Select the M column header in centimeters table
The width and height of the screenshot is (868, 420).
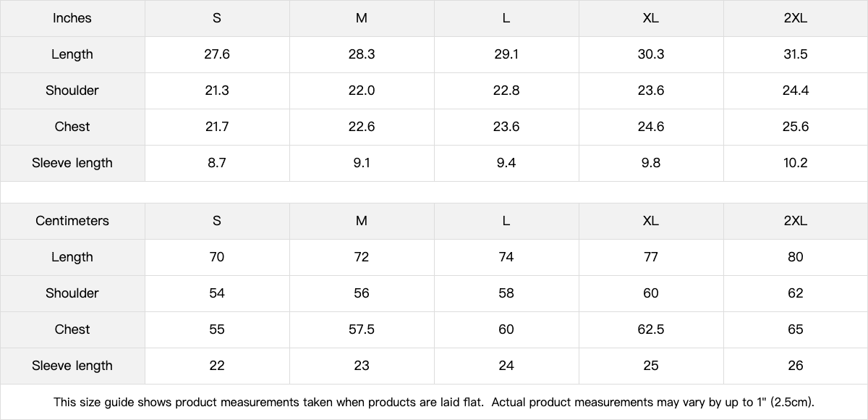(362, 221)
